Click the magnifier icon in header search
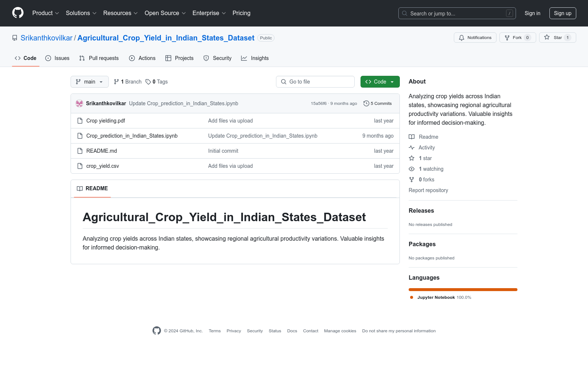Image resolution: width=588 pixels, height=368 pixels. [405, 13]
